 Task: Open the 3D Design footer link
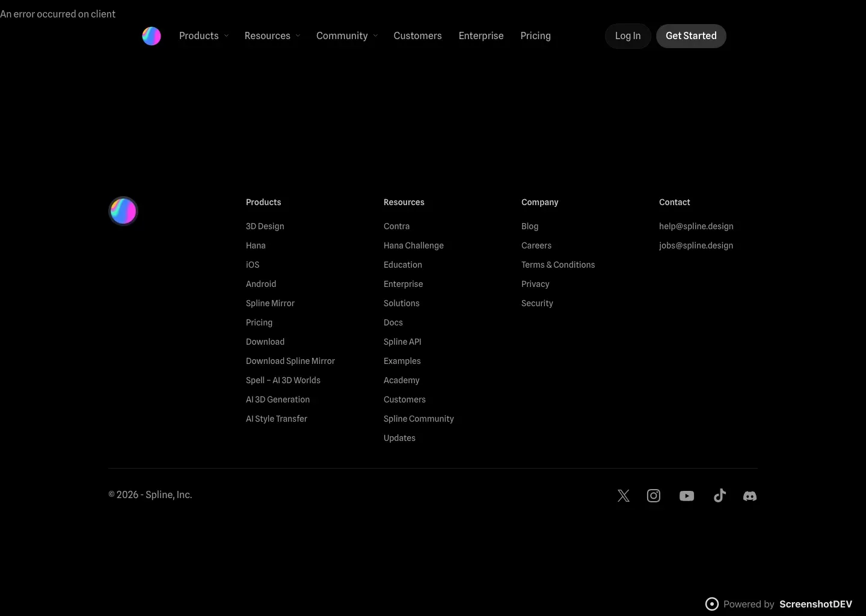click(265, 226)
